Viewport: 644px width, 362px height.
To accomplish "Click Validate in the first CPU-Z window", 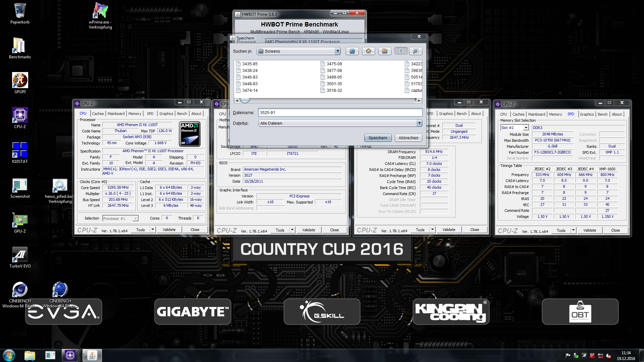I will (x=169, y=230).
